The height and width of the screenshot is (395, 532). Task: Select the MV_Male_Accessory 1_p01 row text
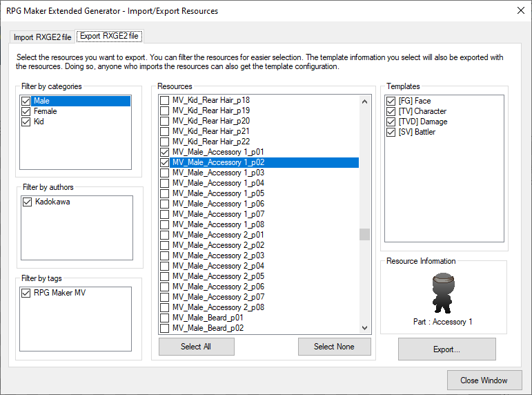[218, 152]
